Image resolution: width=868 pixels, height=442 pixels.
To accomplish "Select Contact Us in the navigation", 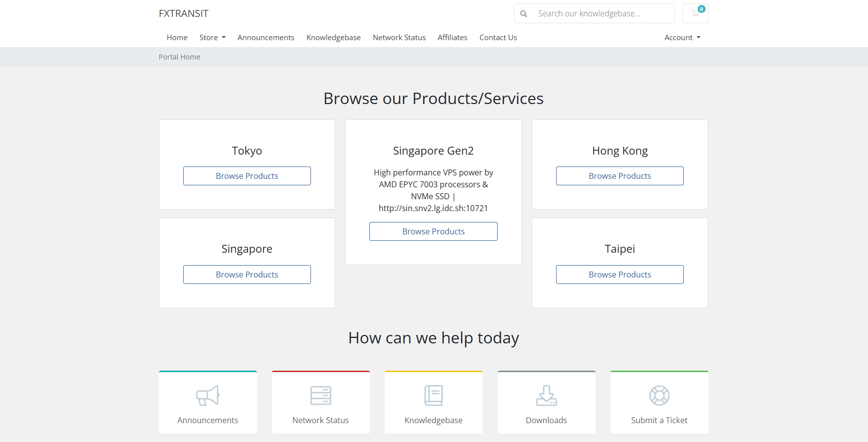I will tap(498, 38).
